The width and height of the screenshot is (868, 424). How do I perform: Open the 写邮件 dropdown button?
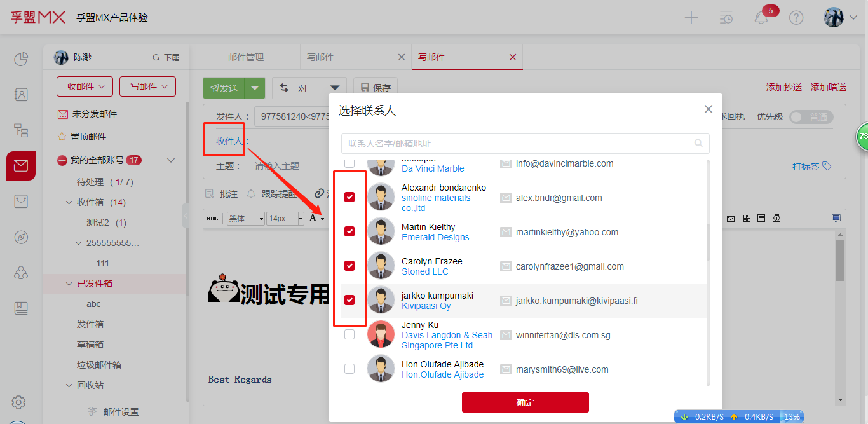tap(147, 86)
